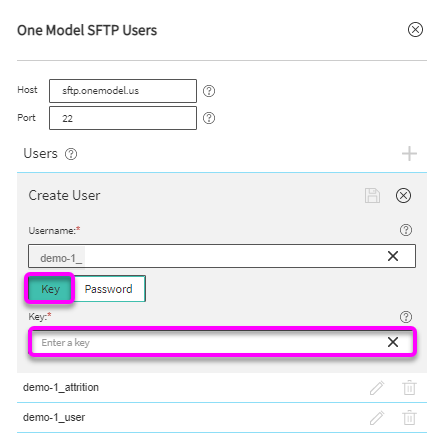The height and width of the screenshot is (448, 443).
Task: Open the help icon beside Port field
Action: coord(209,118)
